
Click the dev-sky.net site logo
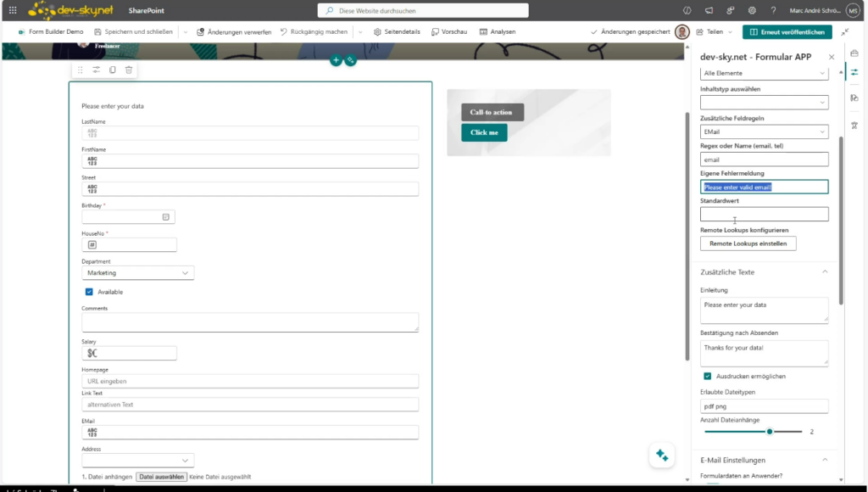[70, 10]
